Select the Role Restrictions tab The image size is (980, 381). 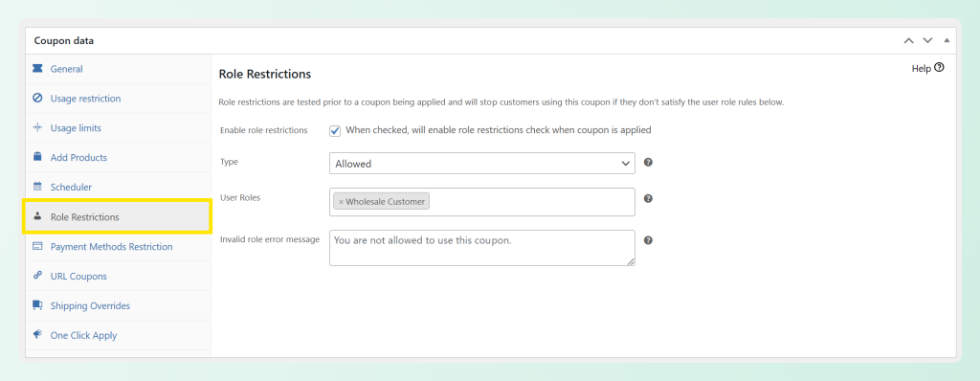118,217
